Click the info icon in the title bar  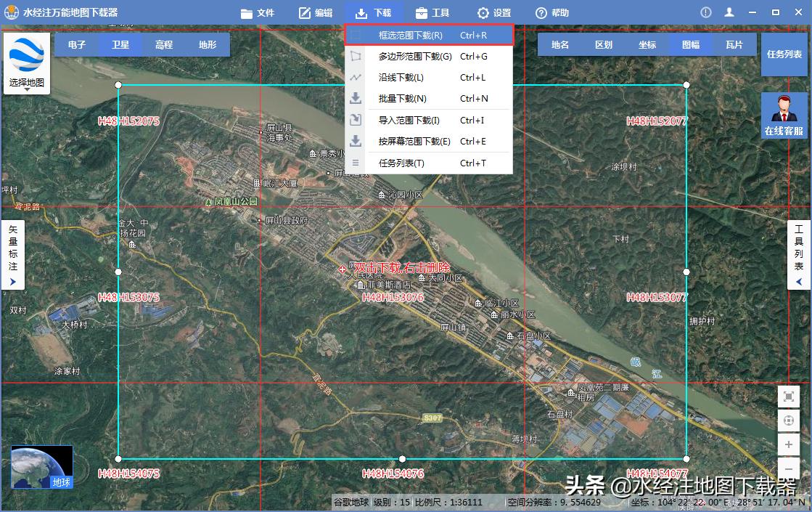[x=705, y=12]
